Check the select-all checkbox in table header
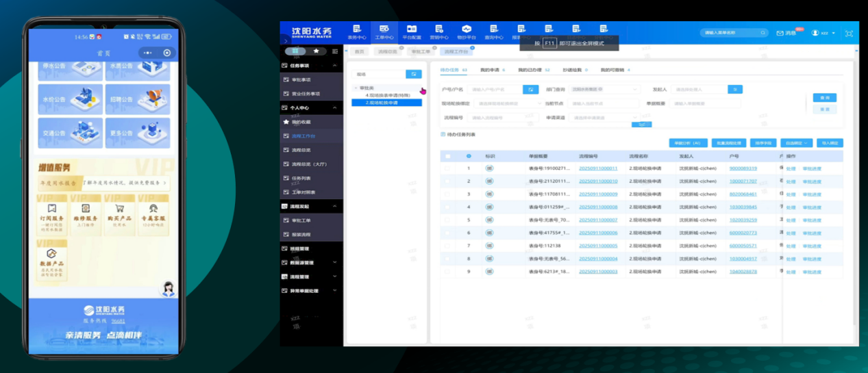Image resolution: width=868 pixels, height=373 pixels. pos(448,156)
